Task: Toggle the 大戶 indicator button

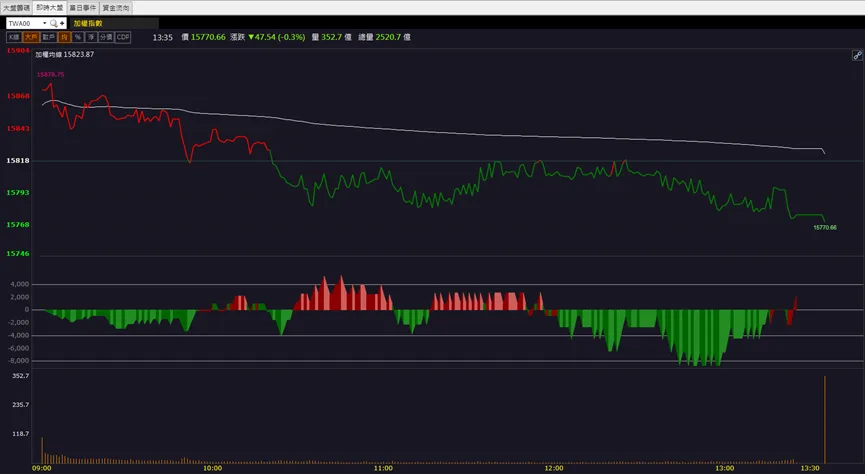Action: [31, 37]
